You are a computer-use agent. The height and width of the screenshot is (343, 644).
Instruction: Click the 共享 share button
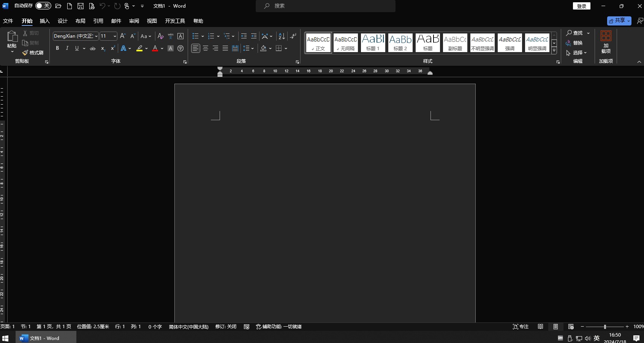tap(619, 21)
